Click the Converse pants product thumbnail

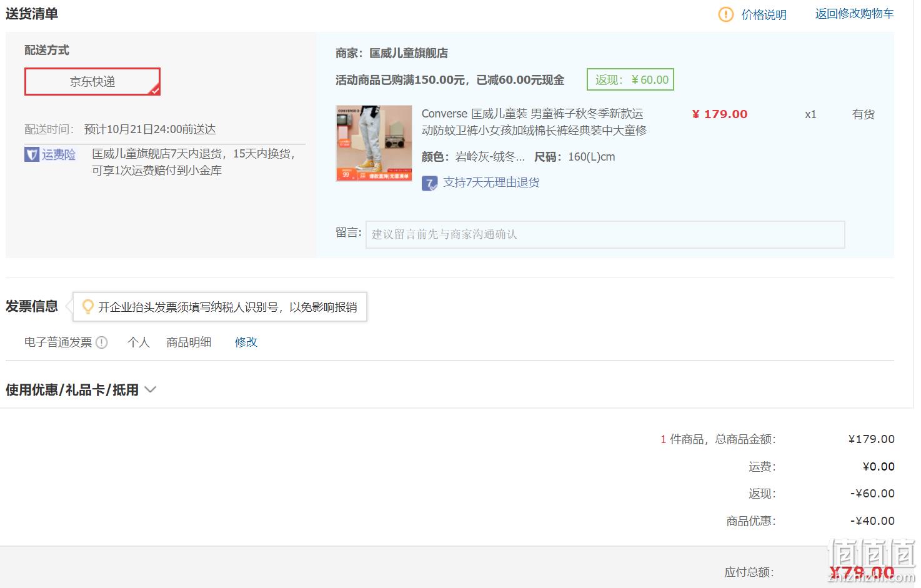tap(374, 143)
